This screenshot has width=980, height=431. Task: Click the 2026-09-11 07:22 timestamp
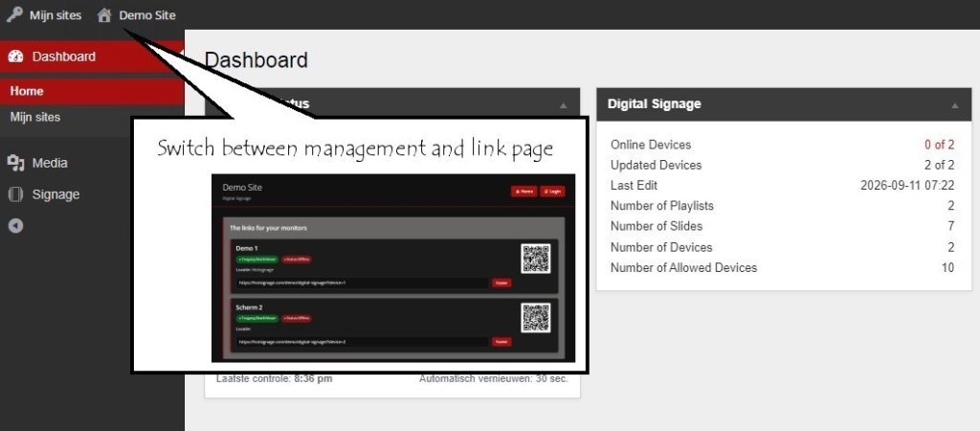907,185
